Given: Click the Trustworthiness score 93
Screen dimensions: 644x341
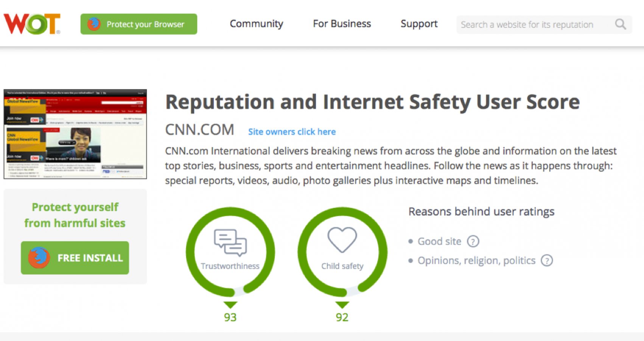Looking at the screenshot, I should coord(230,317).
